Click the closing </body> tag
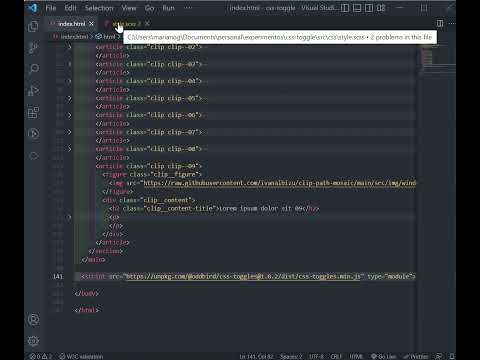This screenshot has height=360, width=480. pyautogui.click(x=87, y=293)
